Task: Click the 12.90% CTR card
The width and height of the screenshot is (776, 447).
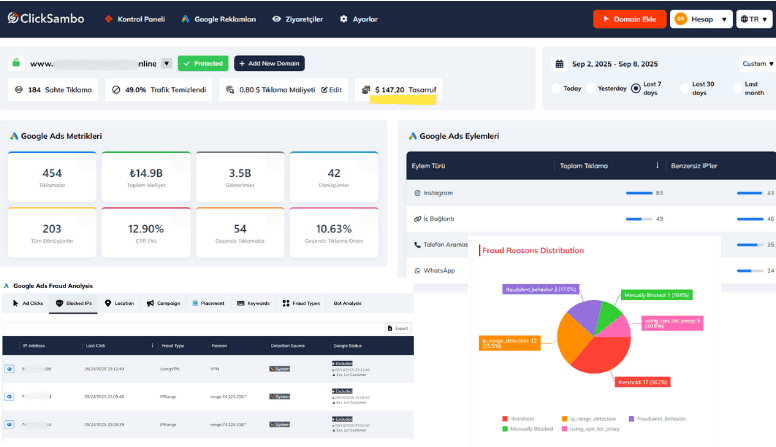Action: [146, 233]
